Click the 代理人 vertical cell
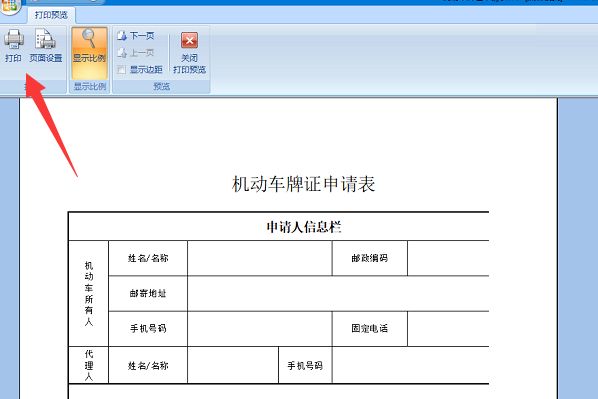598x399 pixels. (88, 365)
